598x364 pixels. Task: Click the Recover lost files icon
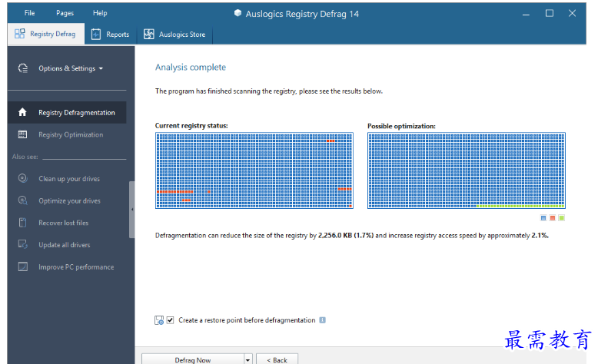pyautogui.click(x=23, y=223)
